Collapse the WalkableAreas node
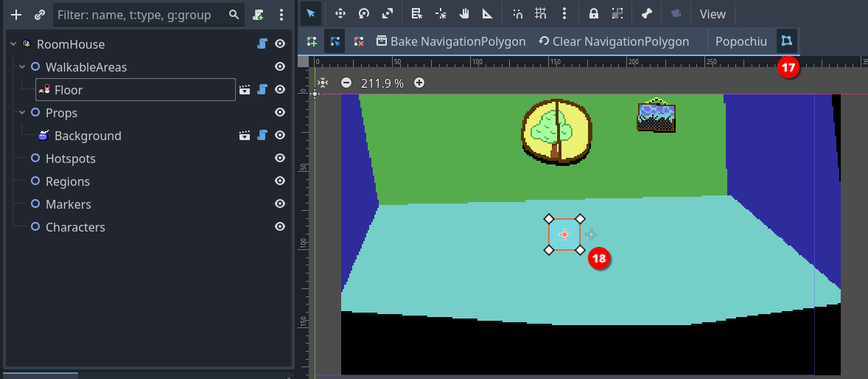868x379 pixels. coord(22,66)
